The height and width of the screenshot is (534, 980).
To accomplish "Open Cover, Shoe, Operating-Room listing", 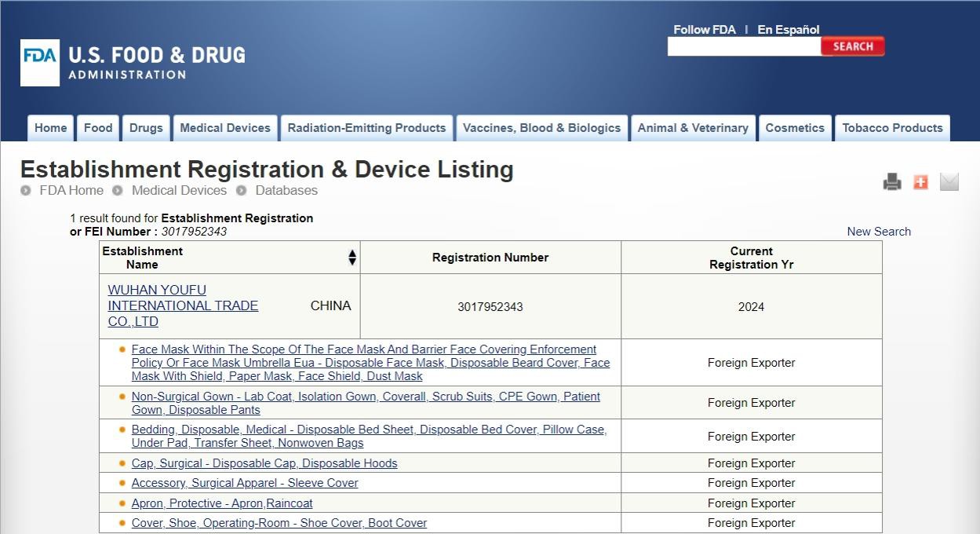I will 279,523.
